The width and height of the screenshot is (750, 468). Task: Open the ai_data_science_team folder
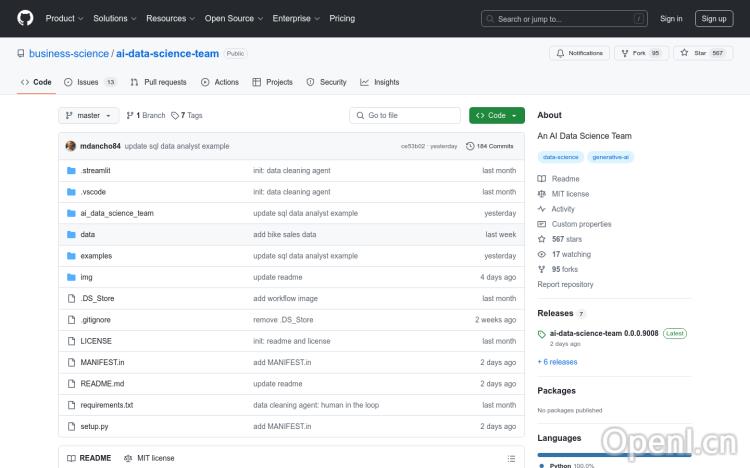pos(117,213)
